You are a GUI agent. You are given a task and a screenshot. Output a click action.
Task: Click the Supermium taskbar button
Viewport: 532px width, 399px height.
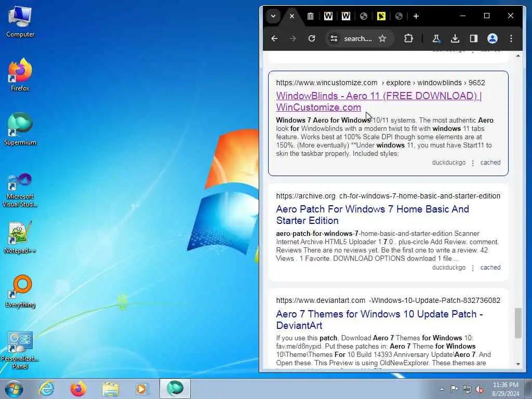point(175,389)
